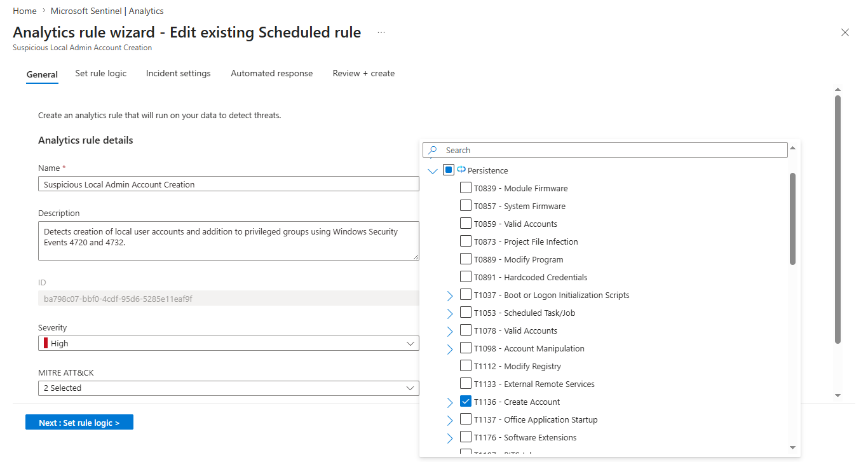Screen dimensions: 868x462
Task: Expand T1098 Account Manipulation sub-techniques
Action: (450, 349)
